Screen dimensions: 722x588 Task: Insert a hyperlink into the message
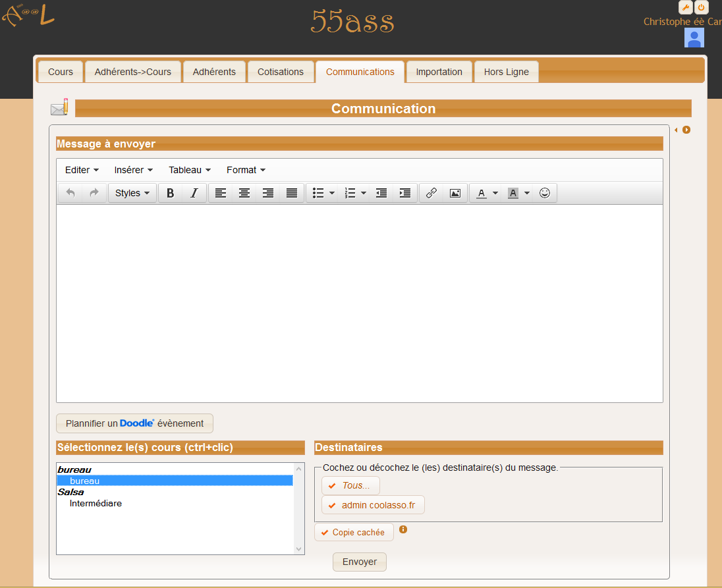(431, 193)
